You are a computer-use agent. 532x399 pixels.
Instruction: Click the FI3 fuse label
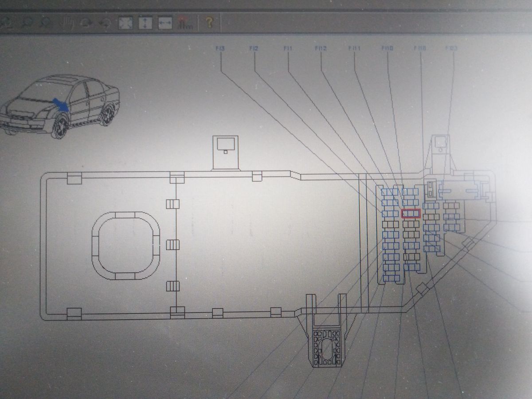coord(219,49)
